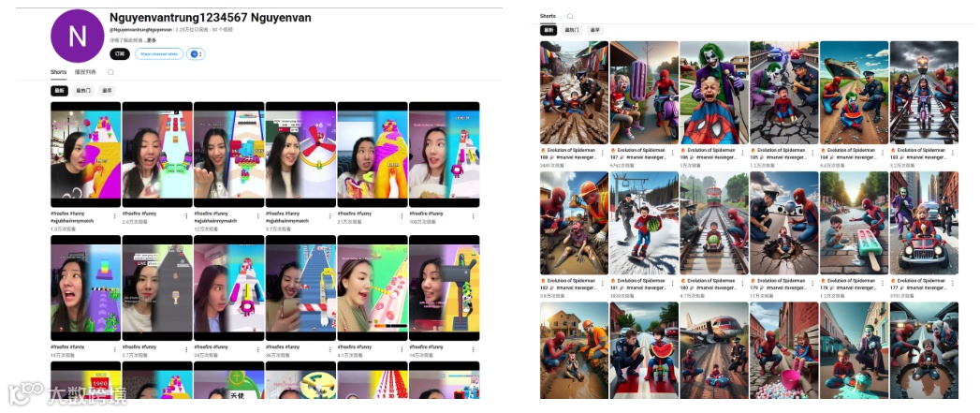
Task: Open the channel handle @NguyenvantrungNguyenvan
Action: (140, 29)
